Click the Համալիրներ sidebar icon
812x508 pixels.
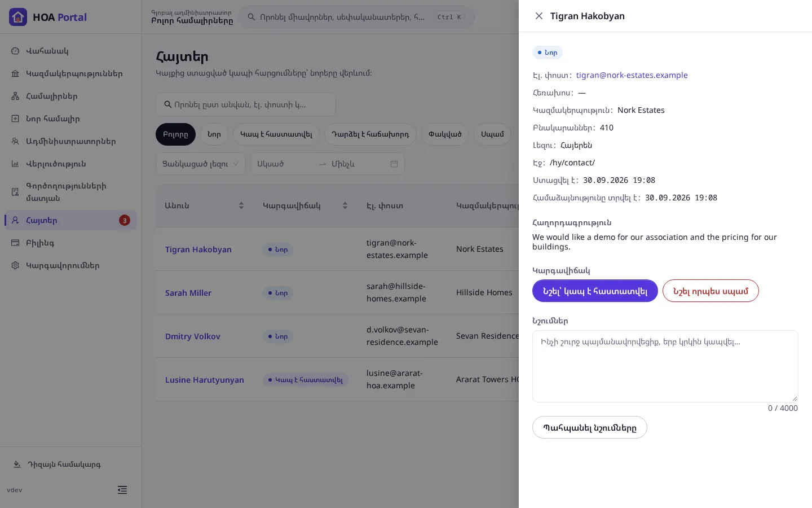15,96
